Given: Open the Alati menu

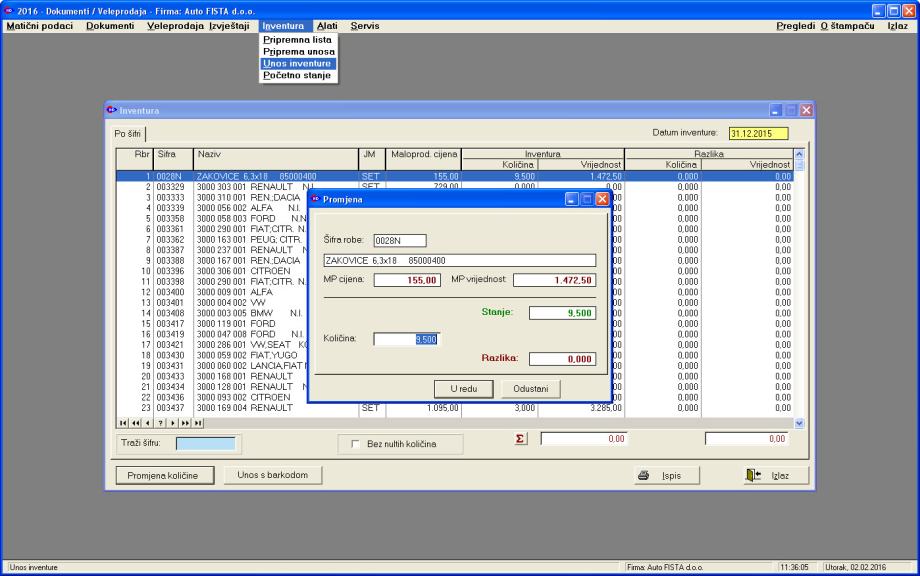Looking at the screenshot, I should [x=327, y=26].
